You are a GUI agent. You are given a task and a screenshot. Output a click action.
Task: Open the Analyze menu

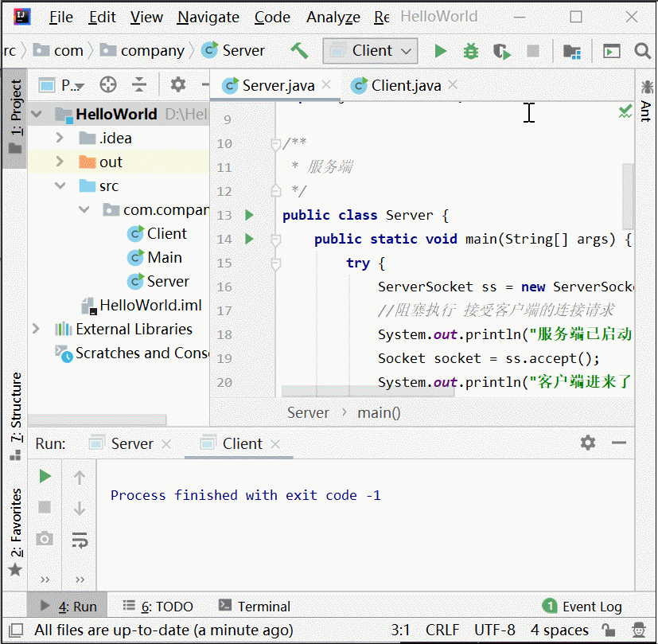(333, 18)
